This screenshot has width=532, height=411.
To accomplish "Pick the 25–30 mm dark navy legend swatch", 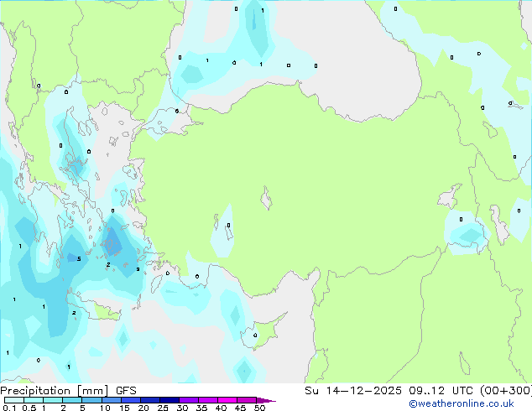I will pyautogui.click(x=169, y=400).
